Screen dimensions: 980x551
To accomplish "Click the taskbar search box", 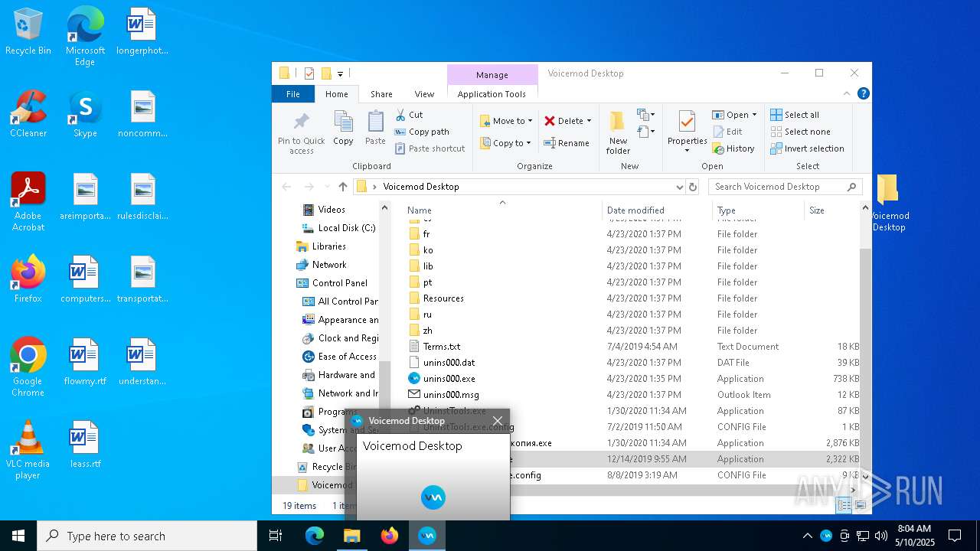I will pos(147,536).
